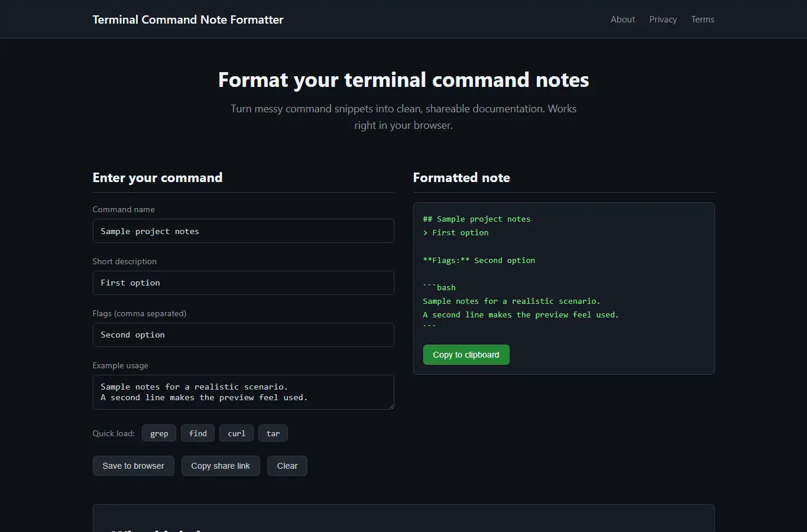This screenshot has width=807, height=532.
Task: Click the 'Flags (comma separated)' label
Action: tap(140, 313)
